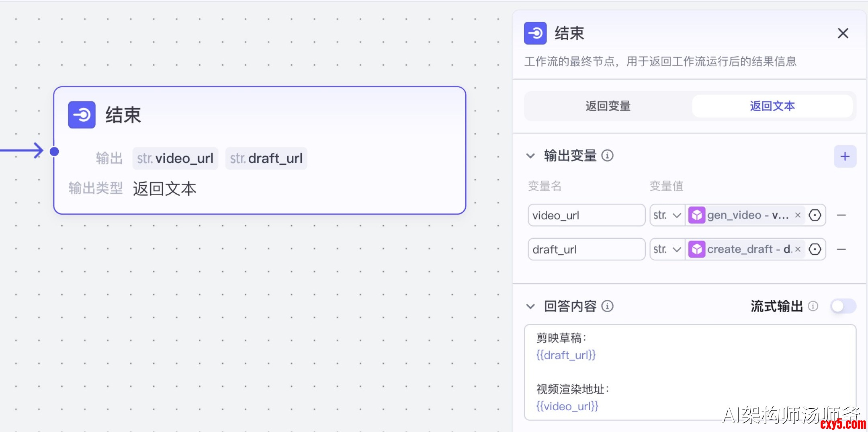Close the 结束 settings panel

(x=843, y=33)
